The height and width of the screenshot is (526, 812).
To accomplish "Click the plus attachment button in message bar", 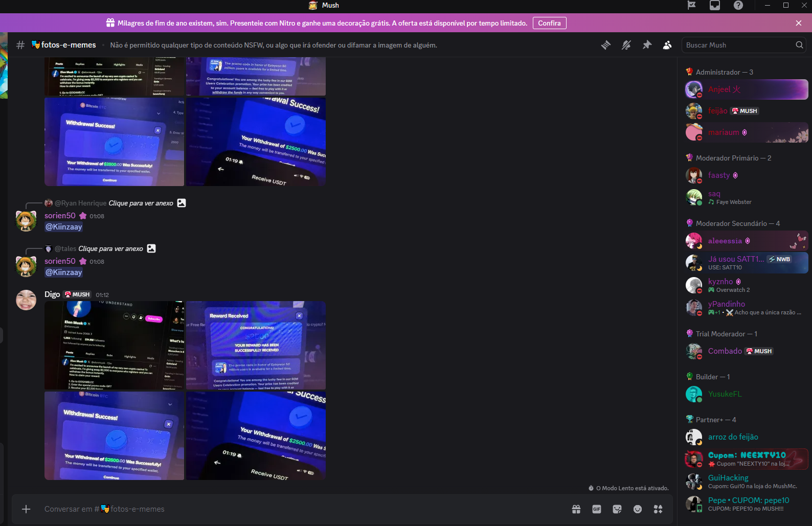I will (27, 509).
